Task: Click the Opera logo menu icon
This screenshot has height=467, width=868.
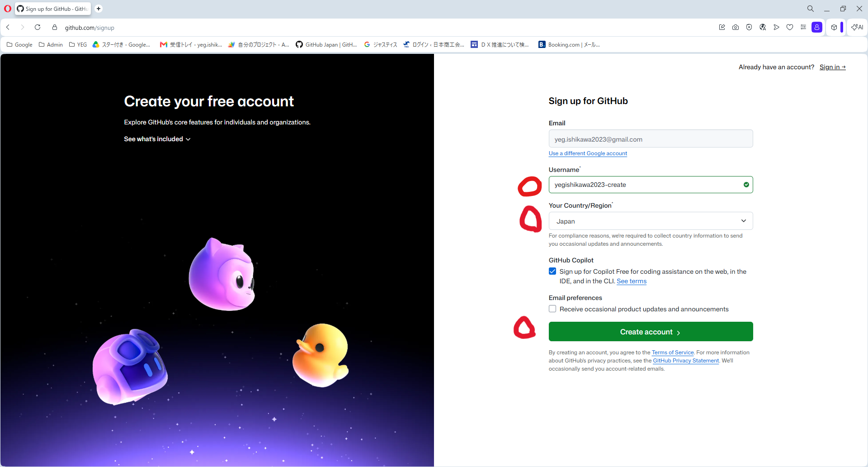Action: 8,9
